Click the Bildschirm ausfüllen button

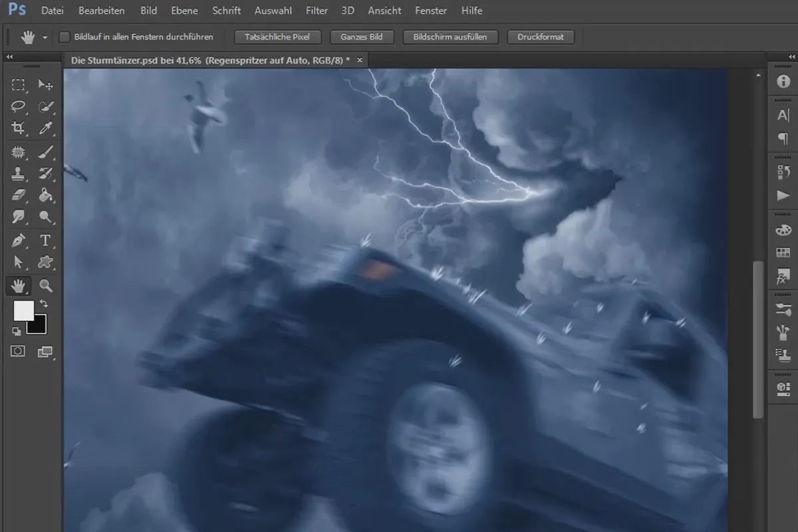click(x=450, y=37)
